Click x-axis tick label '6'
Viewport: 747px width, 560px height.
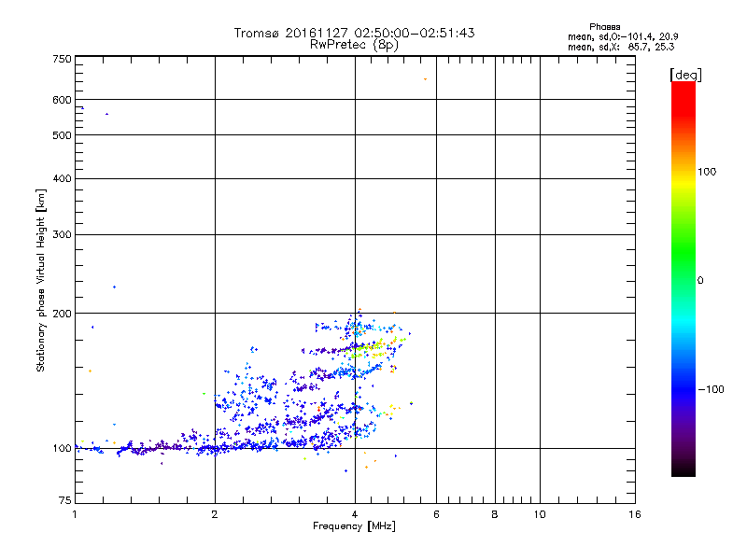[436, 514]
